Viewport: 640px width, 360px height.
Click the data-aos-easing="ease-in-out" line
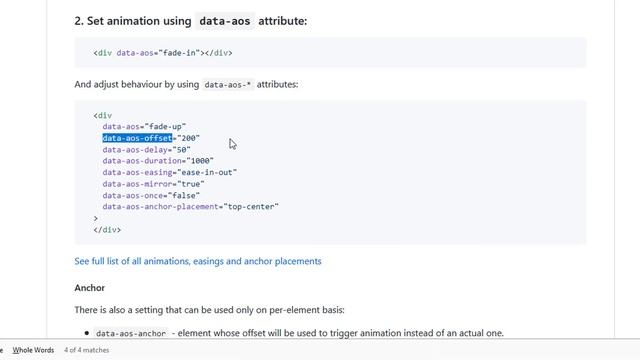click(x=170, y=172)
